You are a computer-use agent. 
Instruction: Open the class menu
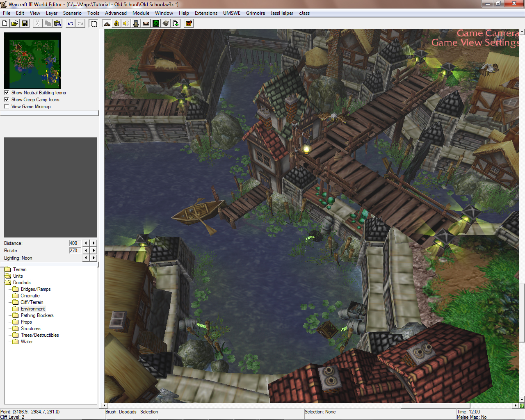coord(304,13)
